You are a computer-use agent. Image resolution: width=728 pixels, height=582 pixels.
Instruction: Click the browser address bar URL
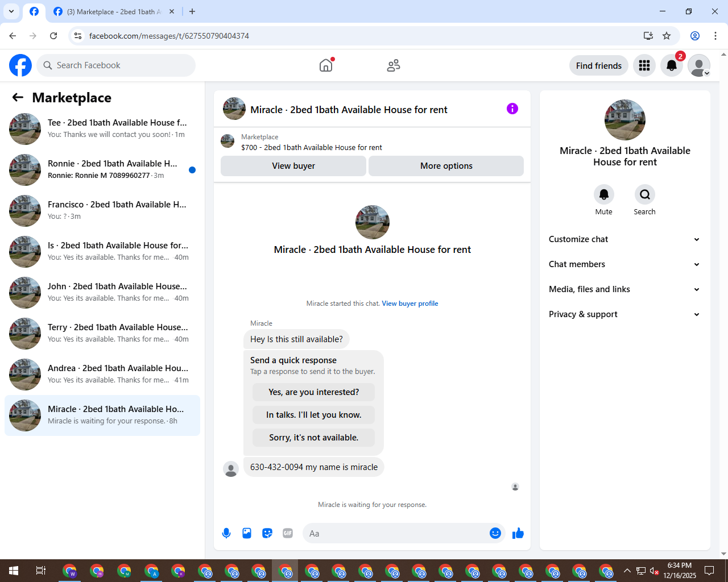coord(169,36)
